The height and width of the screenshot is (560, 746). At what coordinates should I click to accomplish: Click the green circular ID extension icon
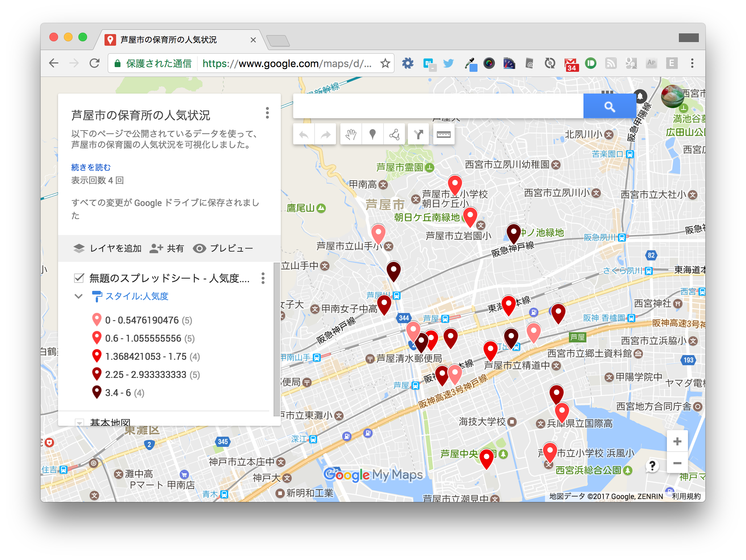coord(590,63)
